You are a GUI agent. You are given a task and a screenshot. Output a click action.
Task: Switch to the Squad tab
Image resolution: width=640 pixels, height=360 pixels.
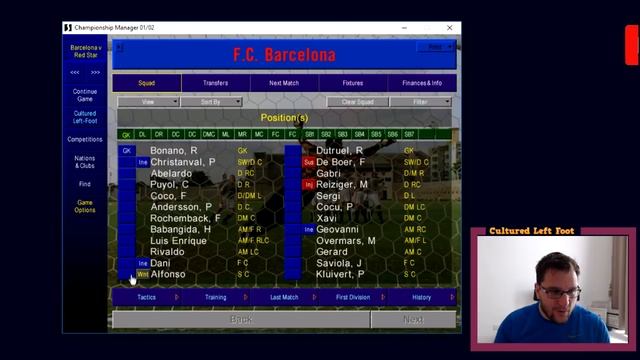click(x=147, y=83)
